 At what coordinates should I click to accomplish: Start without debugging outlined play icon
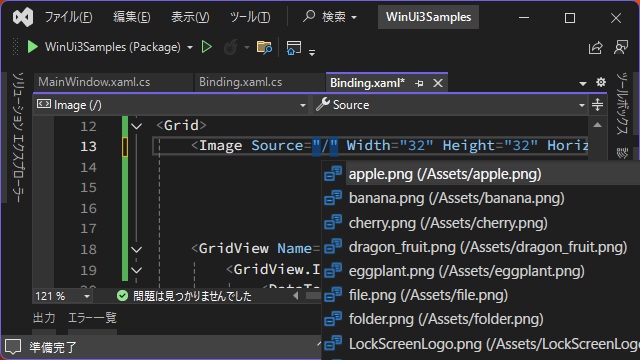click(x=207, y=47)
